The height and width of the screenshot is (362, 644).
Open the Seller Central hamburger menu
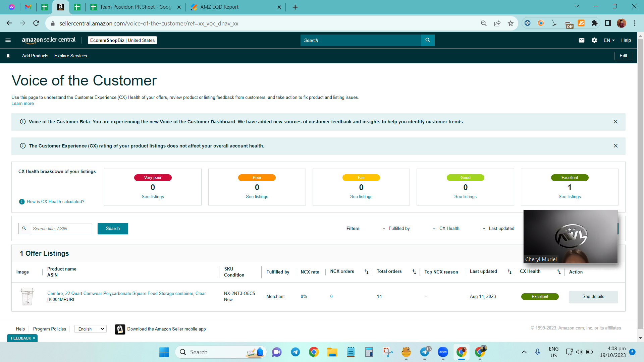click(x=8, y=40)
